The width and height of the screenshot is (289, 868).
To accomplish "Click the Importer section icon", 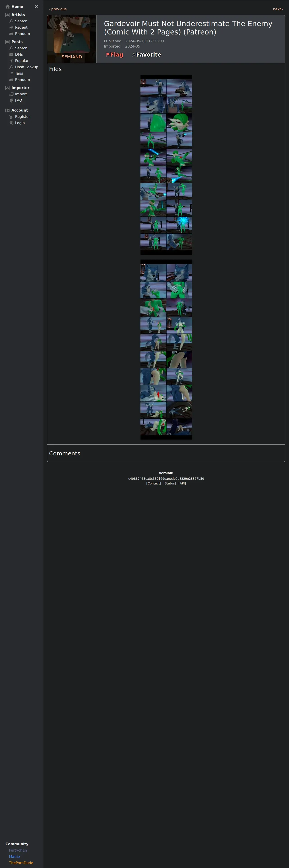I will point(8,88).
